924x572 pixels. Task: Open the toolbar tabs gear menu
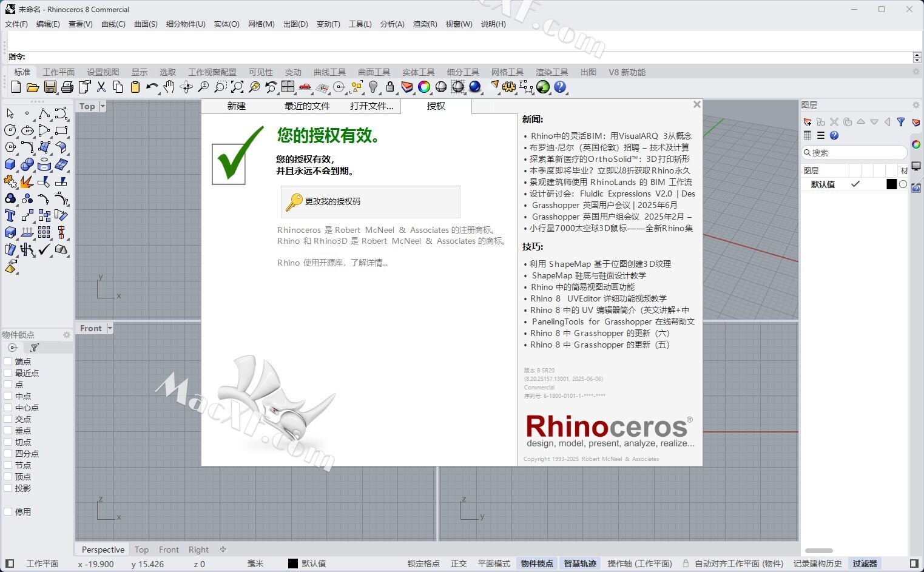pos(916,72)
